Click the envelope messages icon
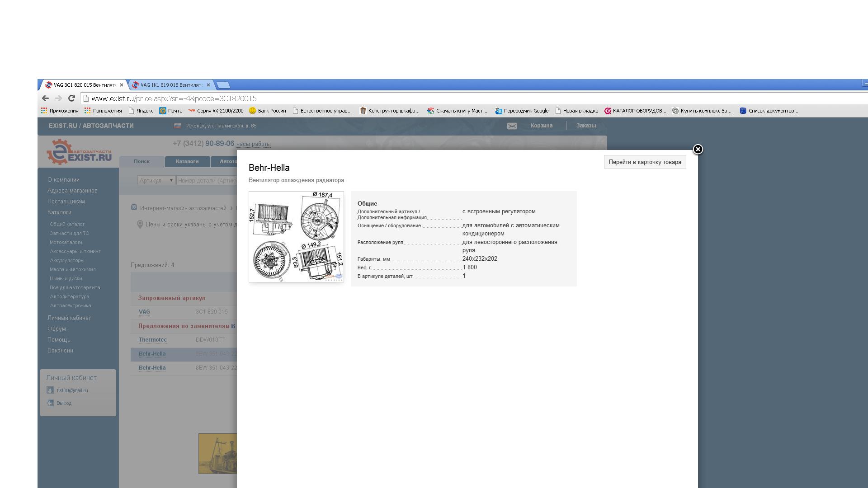This screenshot has height=488, width=868. pos(512,126)
